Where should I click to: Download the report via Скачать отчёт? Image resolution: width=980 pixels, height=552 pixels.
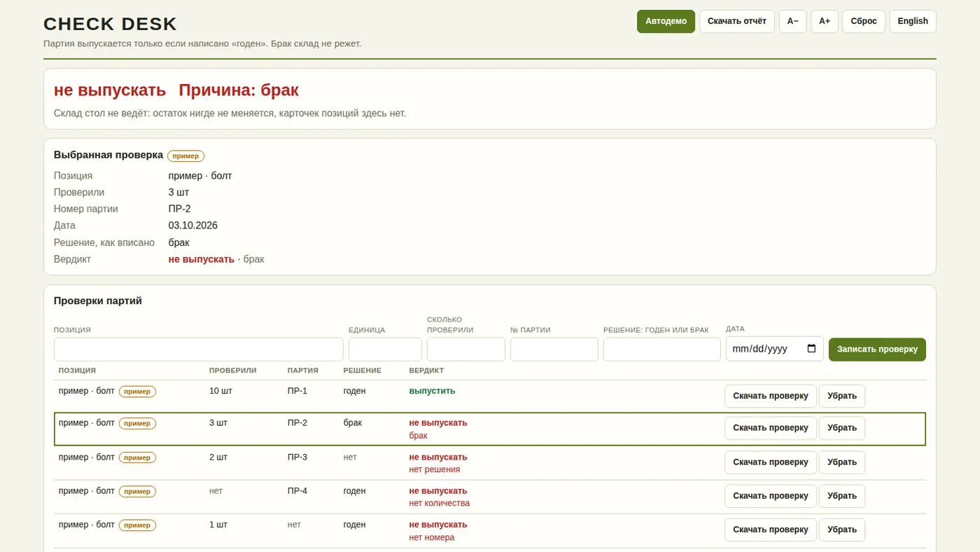(x=737, y=21)
